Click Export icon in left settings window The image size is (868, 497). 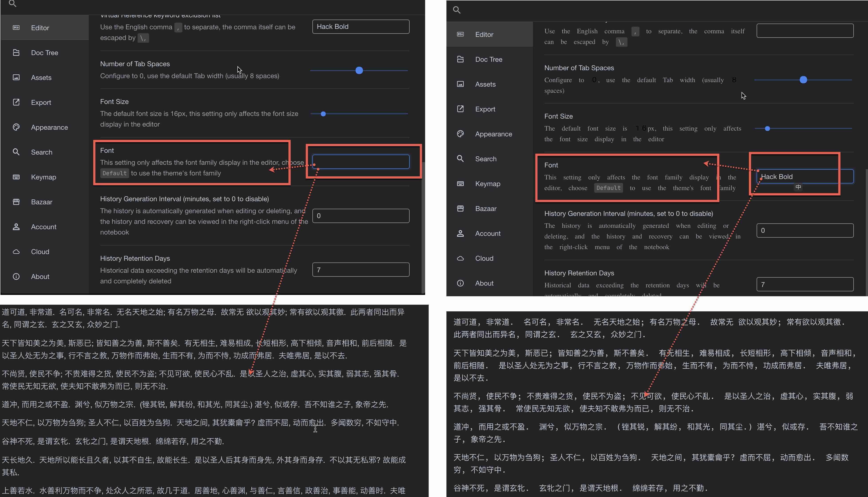pos(16,102)
